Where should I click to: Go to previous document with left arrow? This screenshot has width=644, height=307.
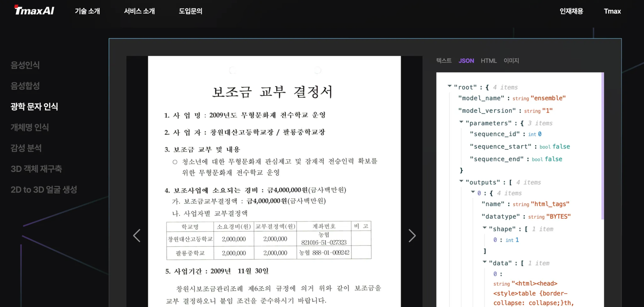click(137, 236)
